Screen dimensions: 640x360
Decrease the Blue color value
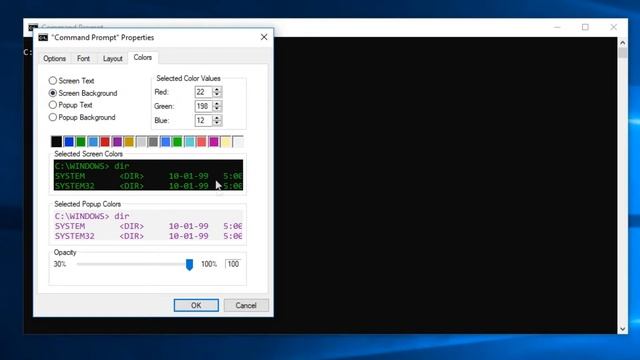217,123
